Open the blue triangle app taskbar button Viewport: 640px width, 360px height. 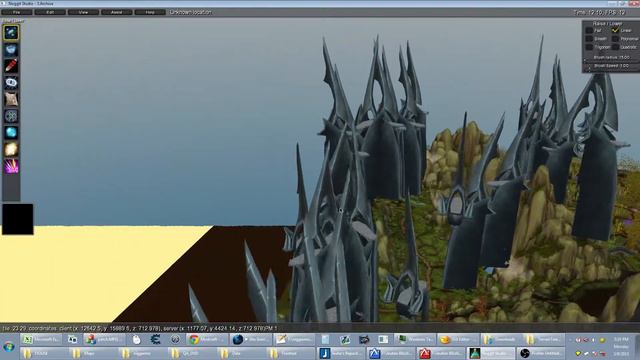click(391, 353)
